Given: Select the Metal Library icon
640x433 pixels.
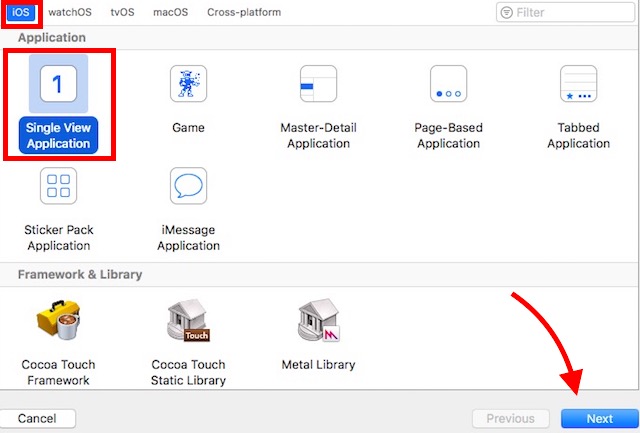Looking at the screenshot, I should (x=318, y=320).
